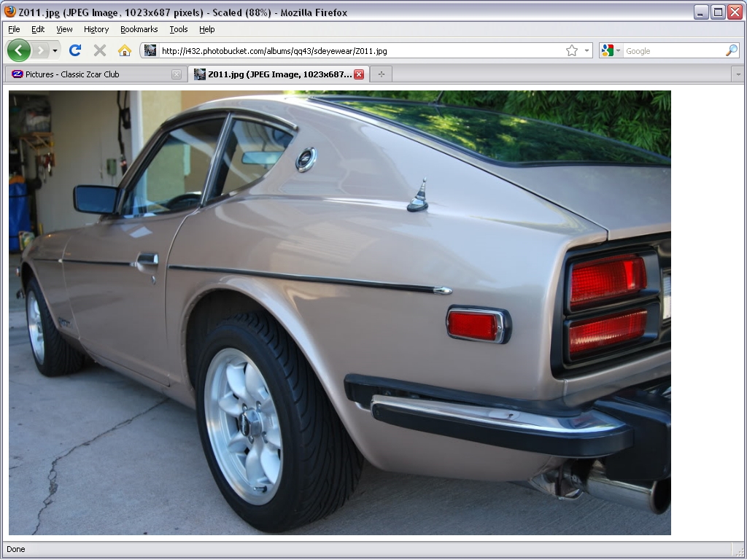
Task: Close the Z011.jpg tab with red X
Action: pyautogui.click(x=359, y=74)
